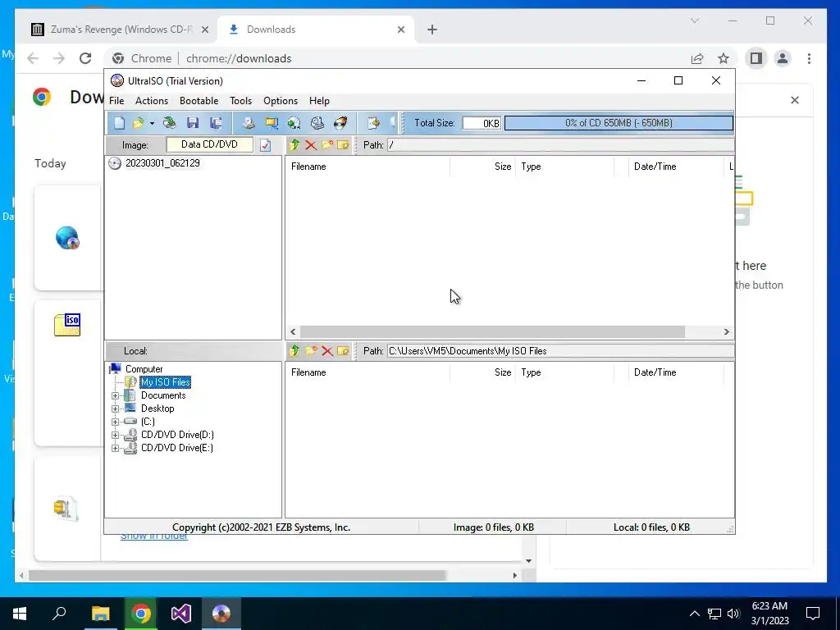Click the local pane Rename folder icon
Screen dimensions: 840x630
click(343, 351)
